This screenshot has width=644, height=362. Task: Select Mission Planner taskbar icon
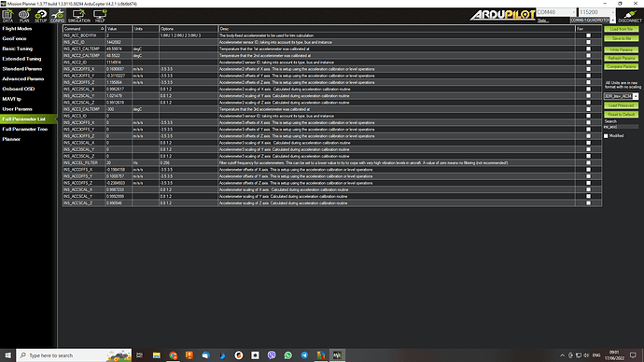tap(337, 355)
